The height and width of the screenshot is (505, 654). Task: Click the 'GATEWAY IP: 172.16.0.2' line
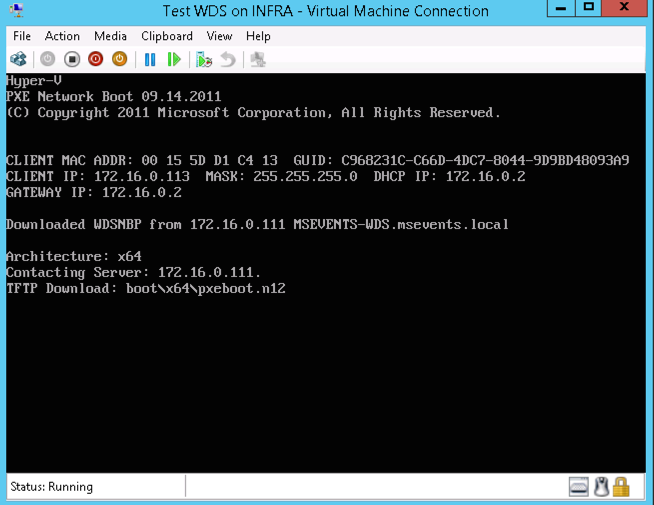[94, 193]
